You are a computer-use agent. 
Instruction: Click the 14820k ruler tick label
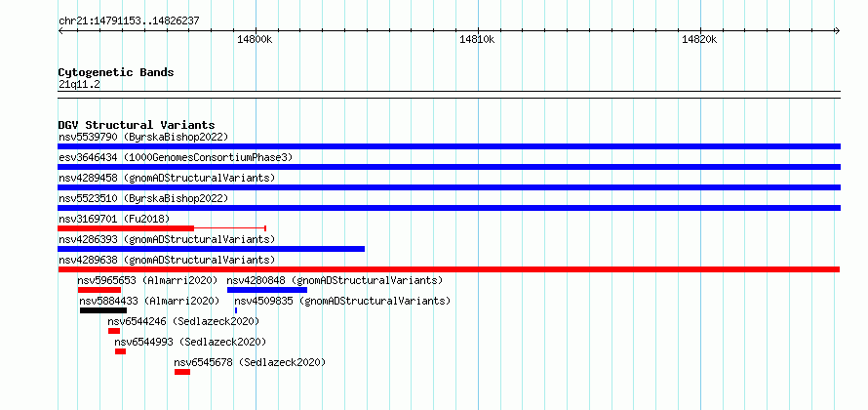(699, 39)
